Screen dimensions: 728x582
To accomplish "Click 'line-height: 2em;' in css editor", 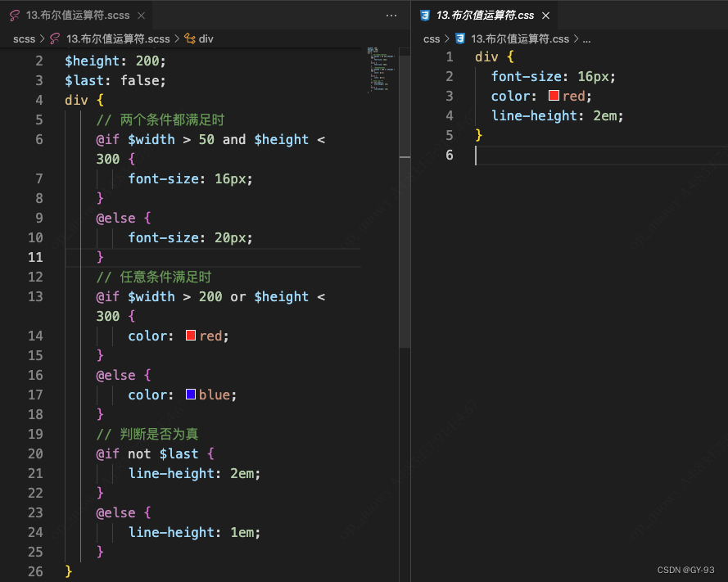I will (557, 115).
